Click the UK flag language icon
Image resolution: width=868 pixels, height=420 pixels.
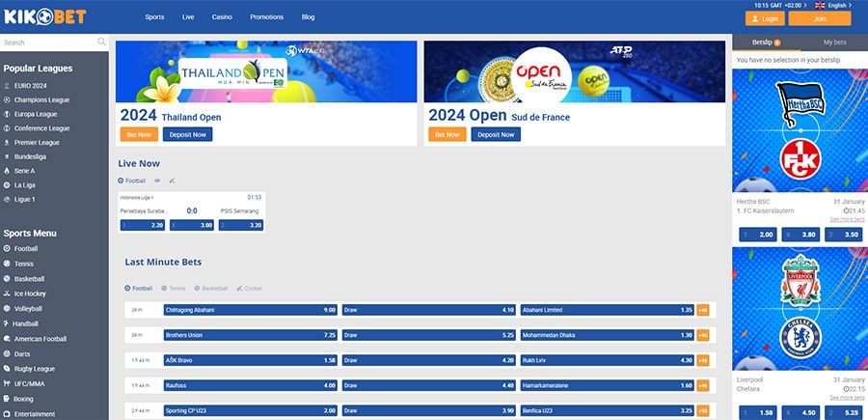click(x=820, y=5)
